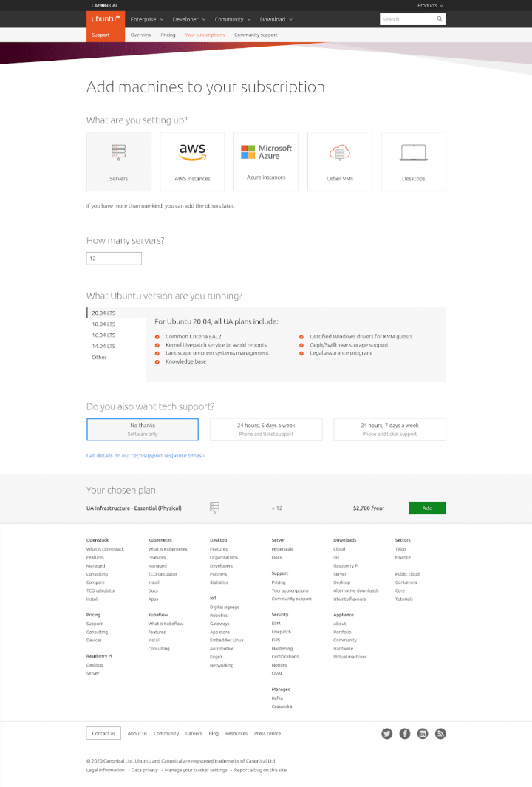Open the Data privacy link
This screenshot has height=787, width=532.
tap(145, 770)
